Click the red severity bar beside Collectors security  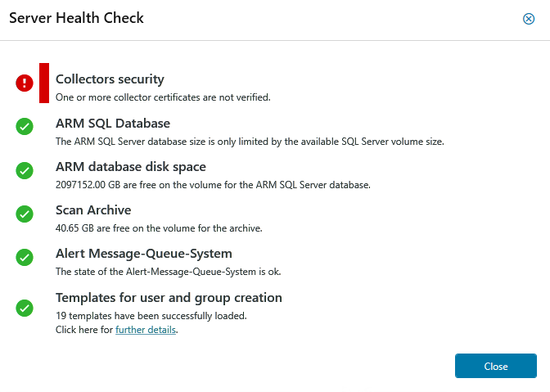coord(44,83)
